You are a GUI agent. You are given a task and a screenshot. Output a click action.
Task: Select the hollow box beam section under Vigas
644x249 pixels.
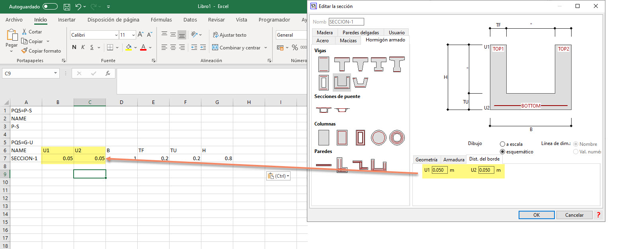pos(324,82)
